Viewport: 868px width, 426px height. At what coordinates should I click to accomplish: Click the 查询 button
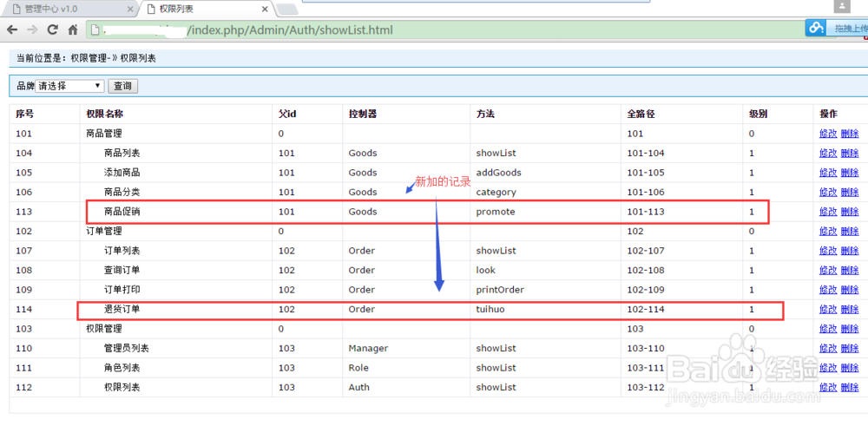122,86
